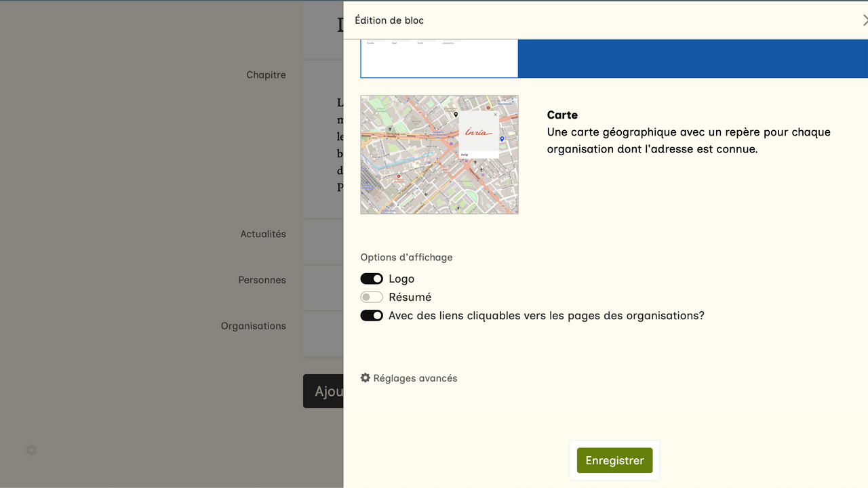868x488 pixels.
Task: Click the red Inria logo in map preview
Action: [x=479, y=132]
